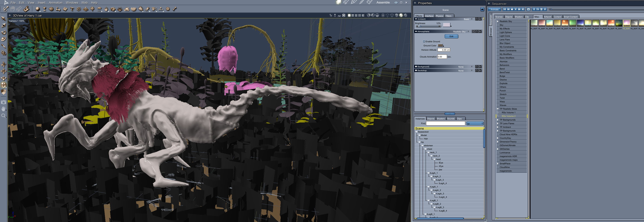Screen dimensions: 644x222
Task: Stop animation playback in Sequencer
Action: (512, 9)
